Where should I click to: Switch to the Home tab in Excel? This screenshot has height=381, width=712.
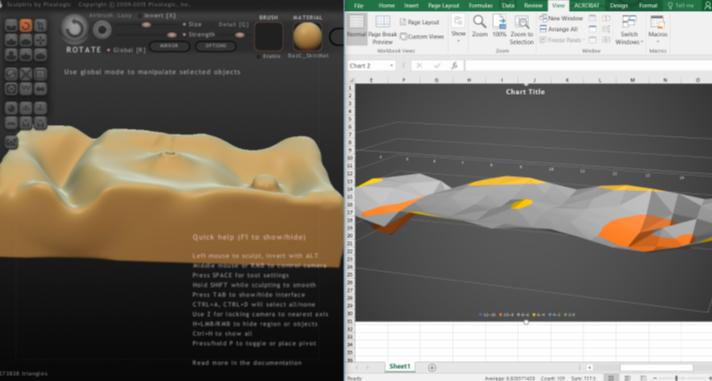(x=386, y=5)
